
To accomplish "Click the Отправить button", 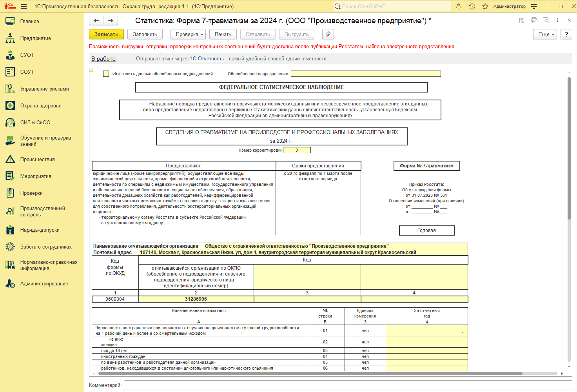I will (x=258, y=34).
